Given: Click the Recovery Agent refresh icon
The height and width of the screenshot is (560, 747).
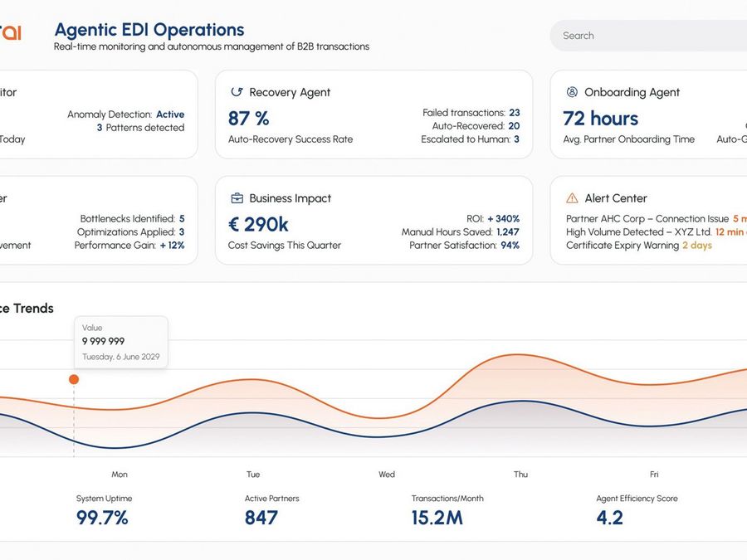Looking at the screenshot, I should 237,92.
